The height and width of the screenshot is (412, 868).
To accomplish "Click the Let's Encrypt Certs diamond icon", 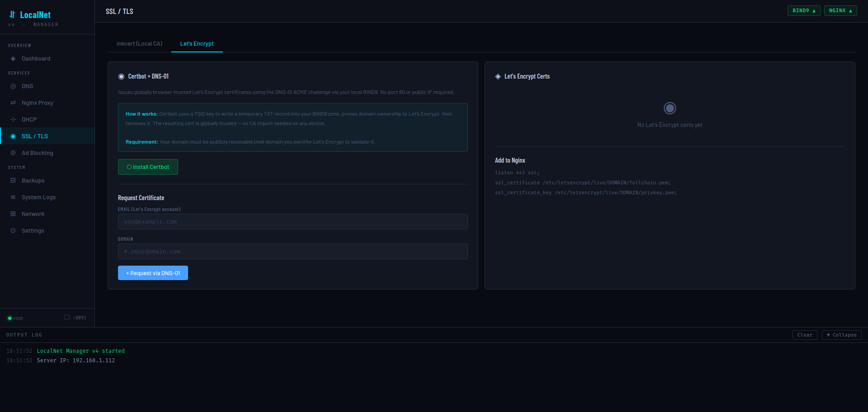I will 498,77.
